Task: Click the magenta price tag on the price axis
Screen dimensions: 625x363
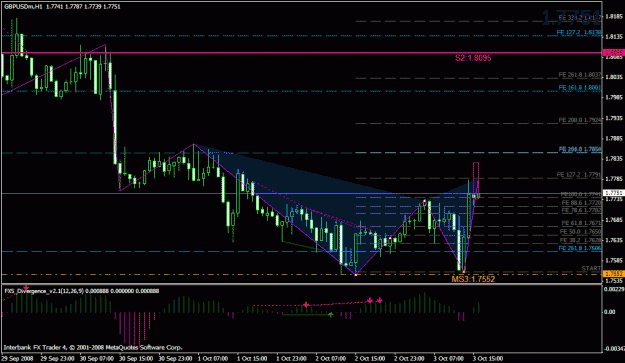Action: pos(613,53)
